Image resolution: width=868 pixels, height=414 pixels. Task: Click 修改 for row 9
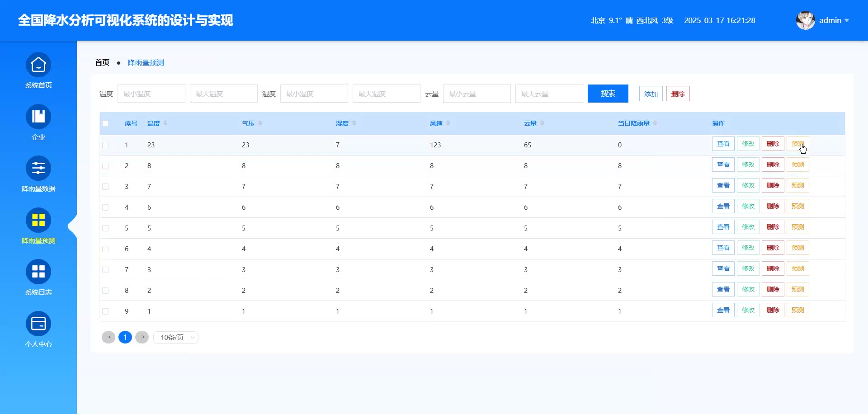(748, 310)
